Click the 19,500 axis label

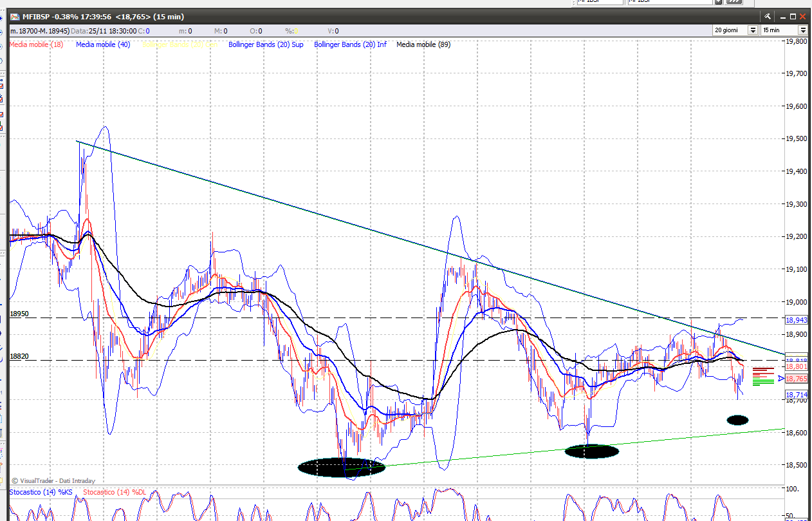[x=797, y=138]
